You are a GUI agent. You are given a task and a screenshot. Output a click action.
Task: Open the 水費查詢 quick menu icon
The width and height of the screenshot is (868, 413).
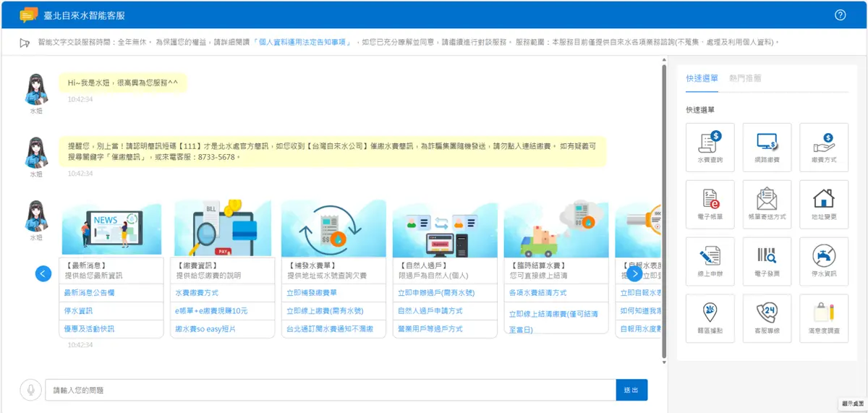coord(710,147)
